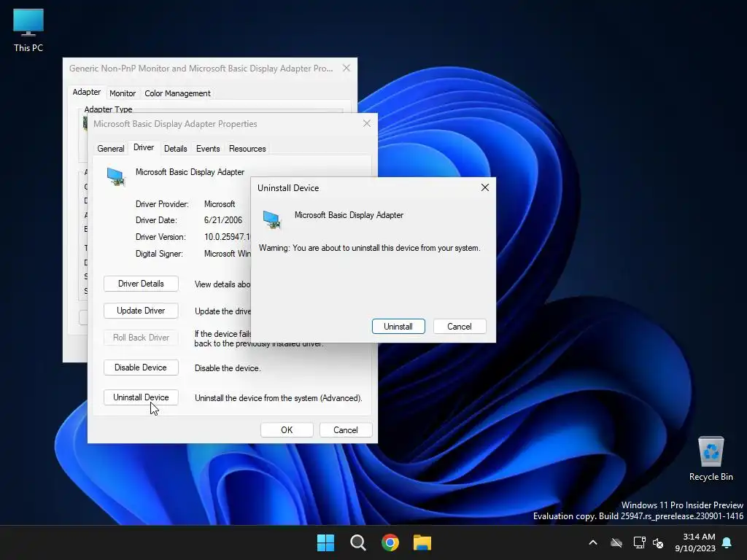The width and height of the screenshot is (747, 560).
Task: Close the Uninstall Device dialog
Action: (485, 187)
